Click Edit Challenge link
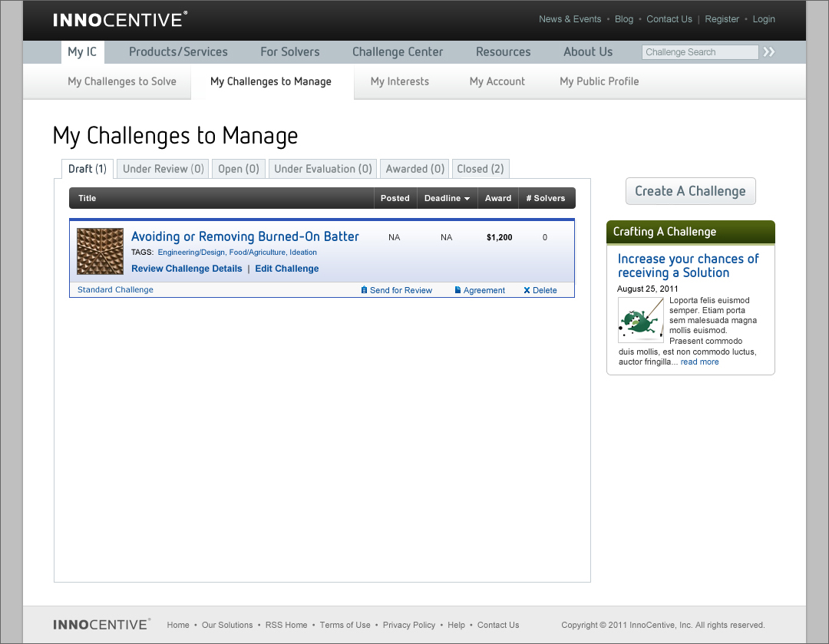 point(286,269)
